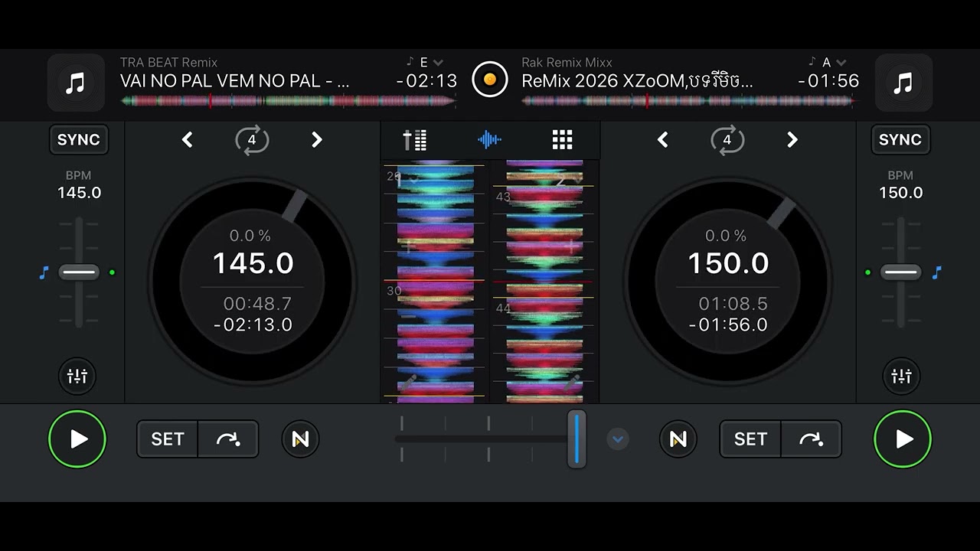Click right vertical waveform strip

544,281
